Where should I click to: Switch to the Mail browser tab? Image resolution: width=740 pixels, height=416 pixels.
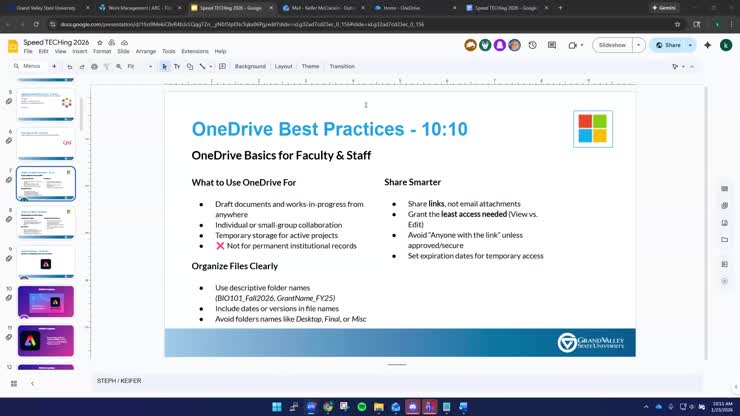323,8
